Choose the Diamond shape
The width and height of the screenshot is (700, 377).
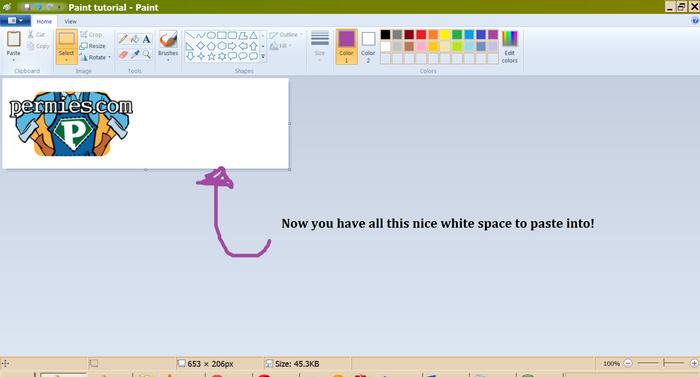tap(200, 46)
